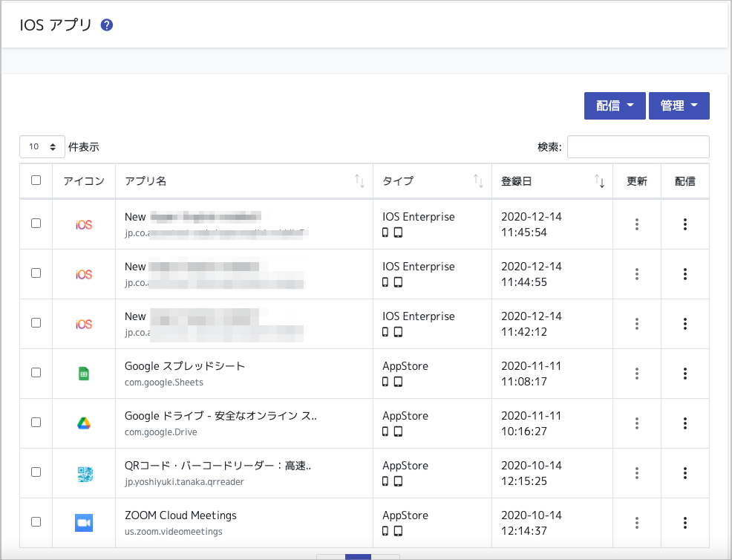Click the iOS icon in the 11:45:54 row

(84, 224)
